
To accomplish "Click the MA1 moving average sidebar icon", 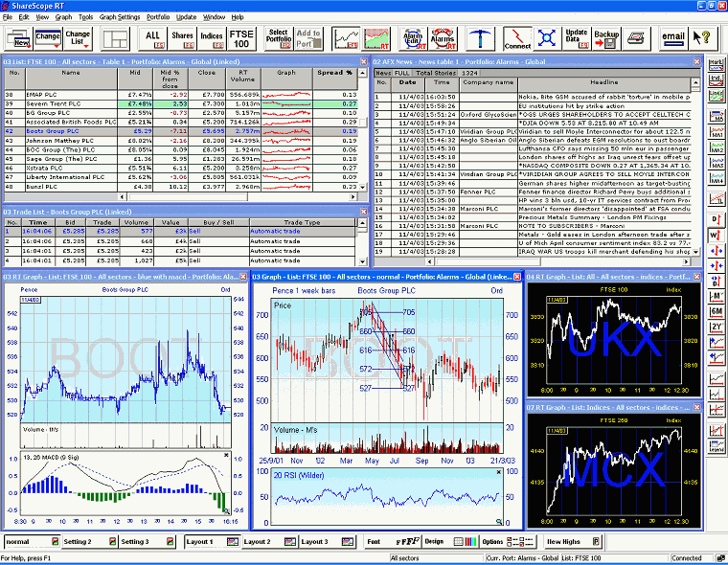I will [x=717, y=132].
